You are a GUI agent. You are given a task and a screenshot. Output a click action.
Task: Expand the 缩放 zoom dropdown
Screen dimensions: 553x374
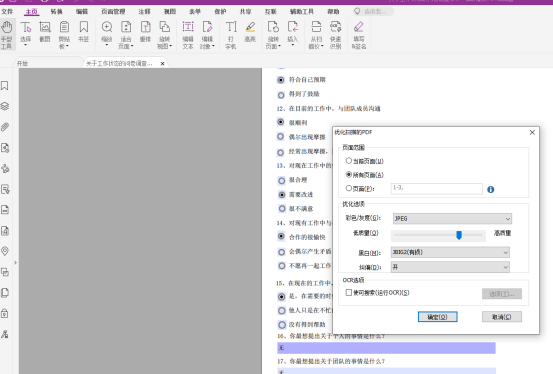pos(107,45)
